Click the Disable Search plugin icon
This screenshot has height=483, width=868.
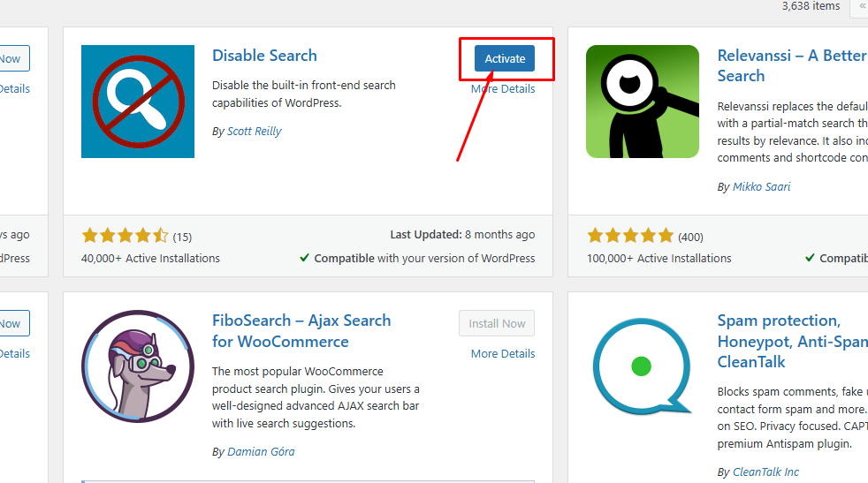(x=138, y=102)
